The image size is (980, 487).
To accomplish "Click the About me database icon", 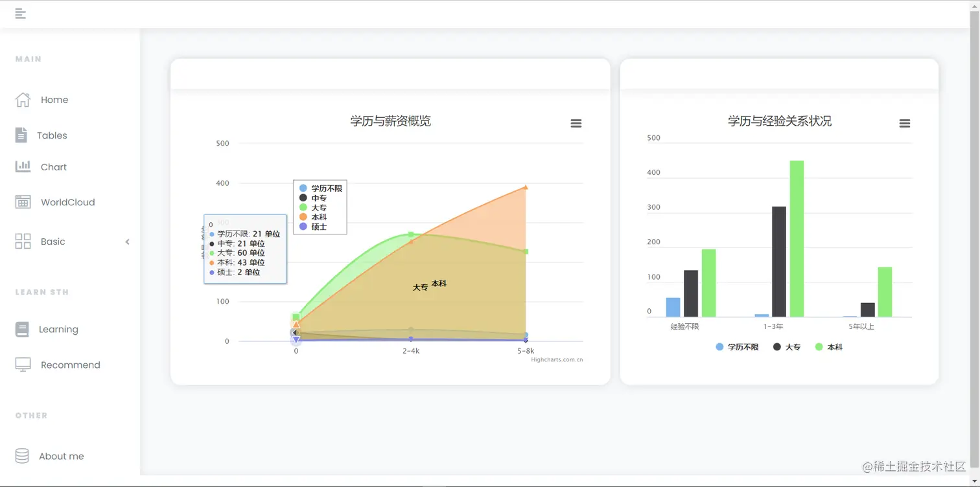I will [22, 456].
